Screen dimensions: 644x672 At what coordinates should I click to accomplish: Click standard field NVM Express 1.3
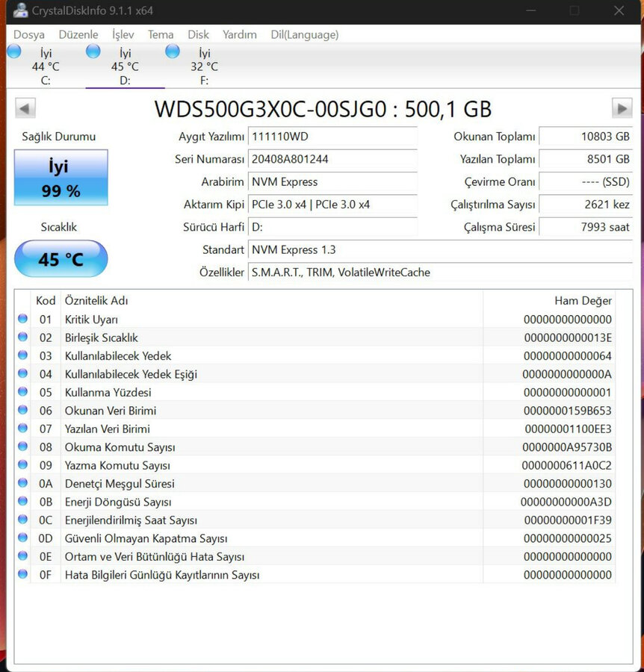(x=440, y=250)
